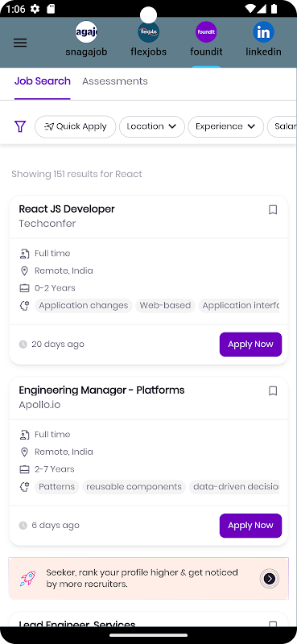Open the filter funnel icon
Image resolution: width=297 pixels, height=644 pixels.
[x=19, y=126]
